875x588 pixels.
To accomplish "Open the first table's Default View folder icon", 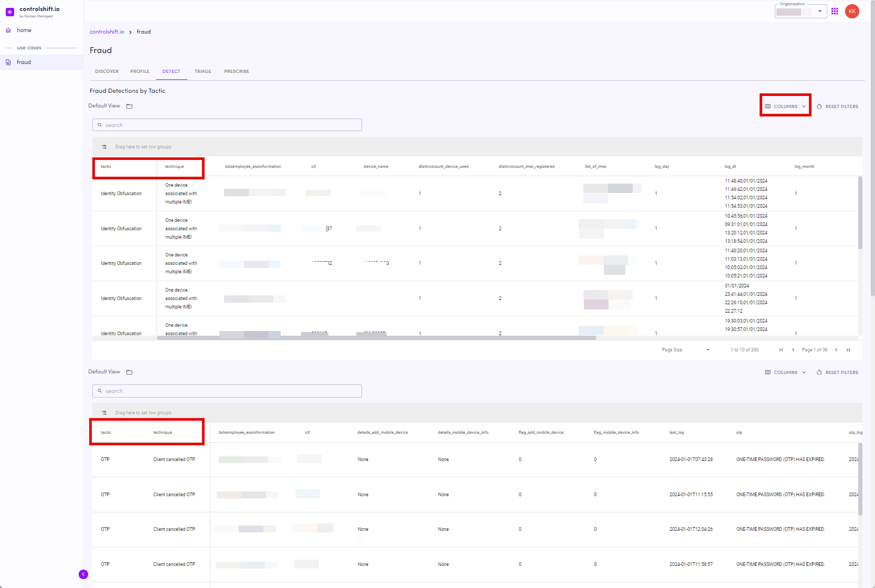I will pos(130,106).
